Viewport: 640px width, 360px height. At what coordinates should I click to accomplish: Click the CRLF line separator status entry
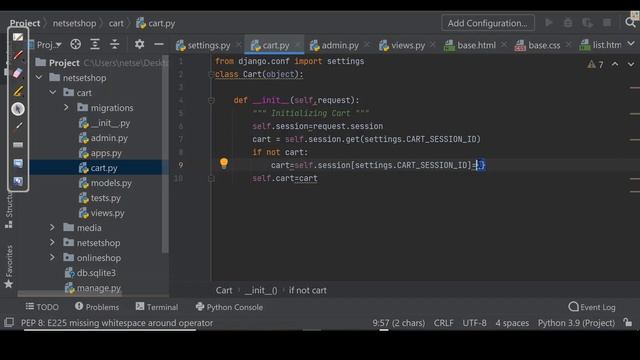click(444, 323)
